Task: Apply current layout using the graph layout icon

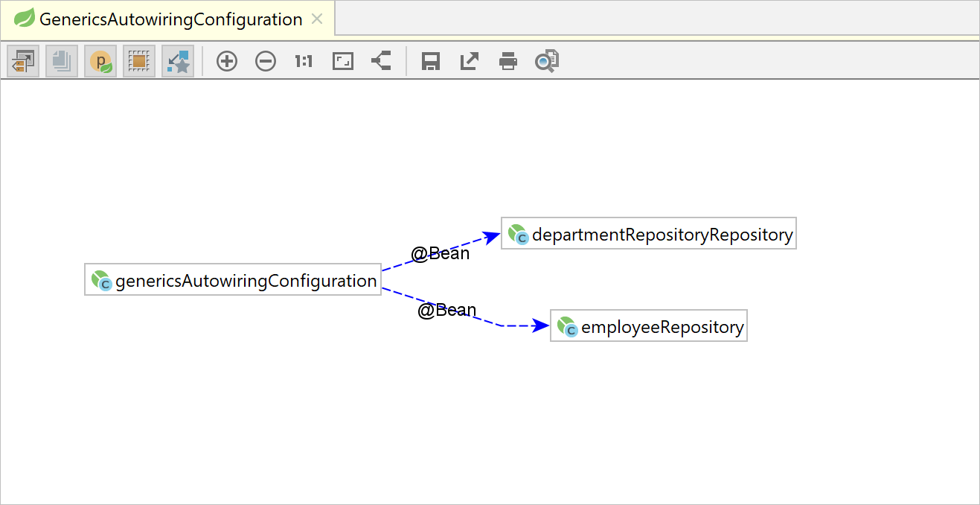Action: (381, 61)
